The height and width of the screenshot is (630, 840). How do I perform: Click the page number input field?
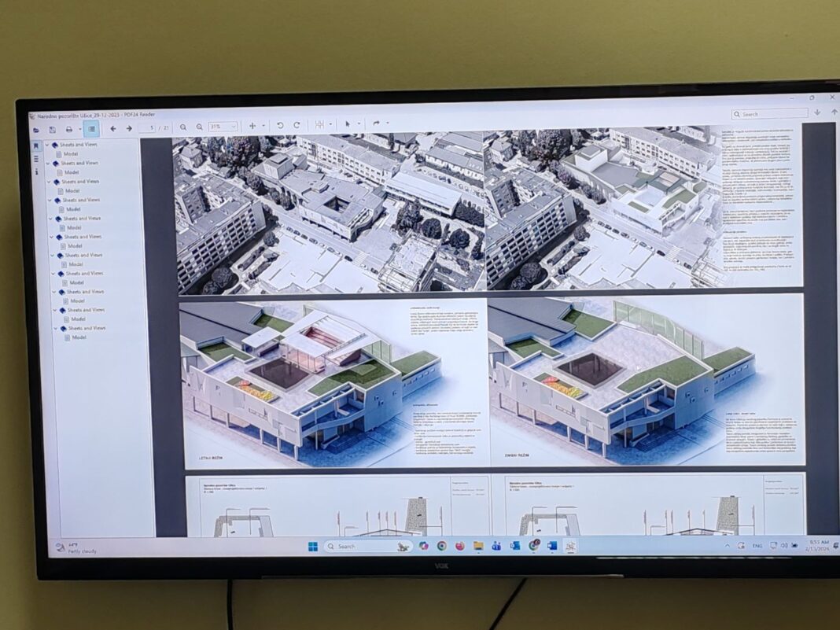(x=147, y=127)
